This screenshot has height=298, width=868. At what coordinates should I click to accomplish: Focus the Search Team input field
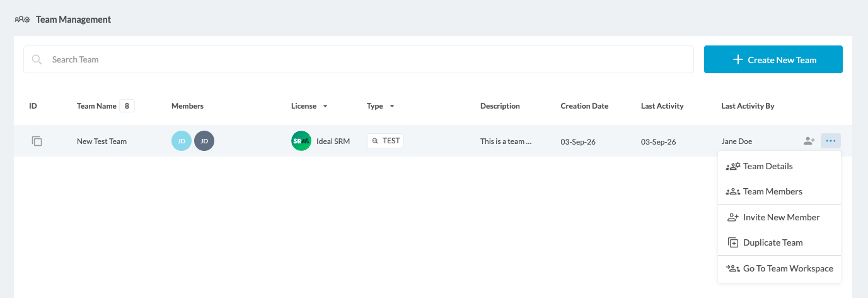click(x=359, y=59)
